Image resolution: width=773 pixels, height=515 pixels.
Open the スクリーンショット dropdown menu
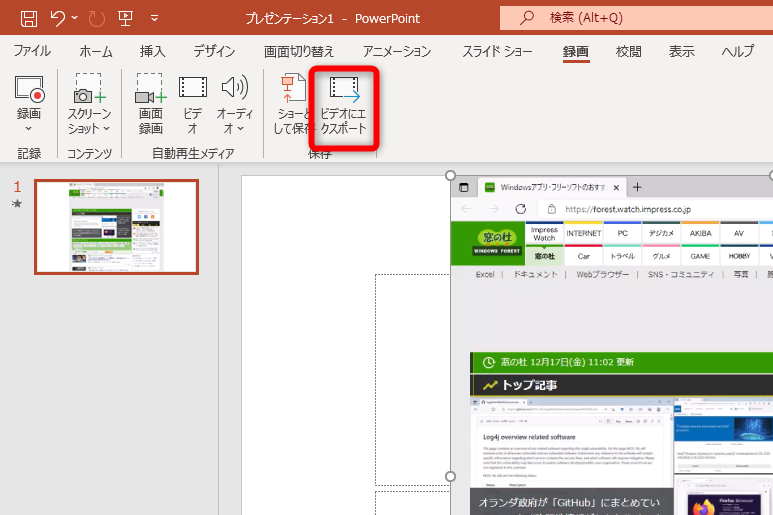(89, 121)
